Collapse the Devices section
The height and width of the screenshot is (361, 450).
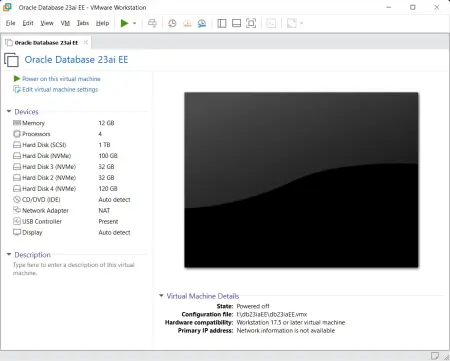pyautogui.click(x=9, y=111)
